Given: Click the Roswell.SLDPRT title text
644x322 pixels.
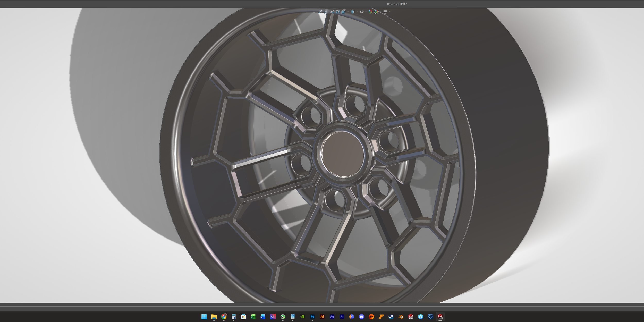Looking at the screenshot, I should coord(397,4).
